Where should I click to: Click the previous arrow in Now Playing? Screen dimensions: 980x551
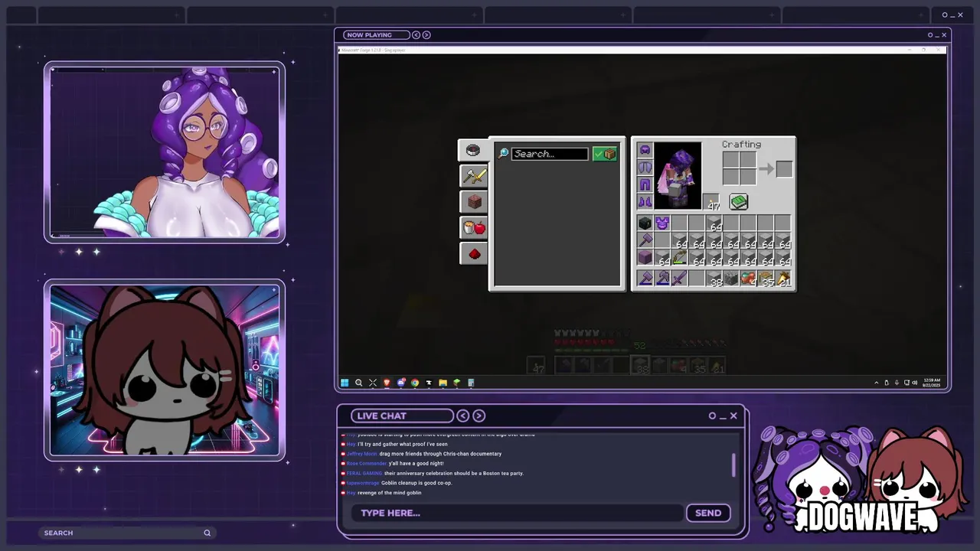click(x=416, y=34)
